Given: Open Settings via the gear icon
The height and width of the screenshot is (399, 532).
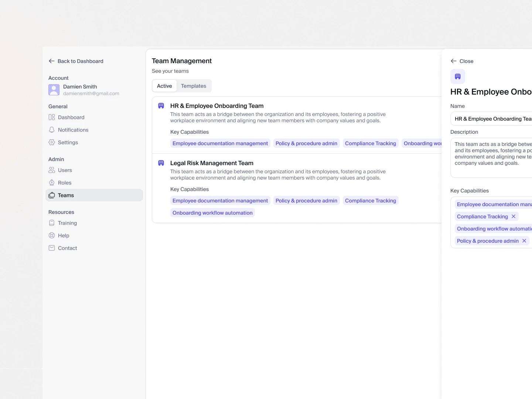Looking at the screenshot, I should [52, 143].
